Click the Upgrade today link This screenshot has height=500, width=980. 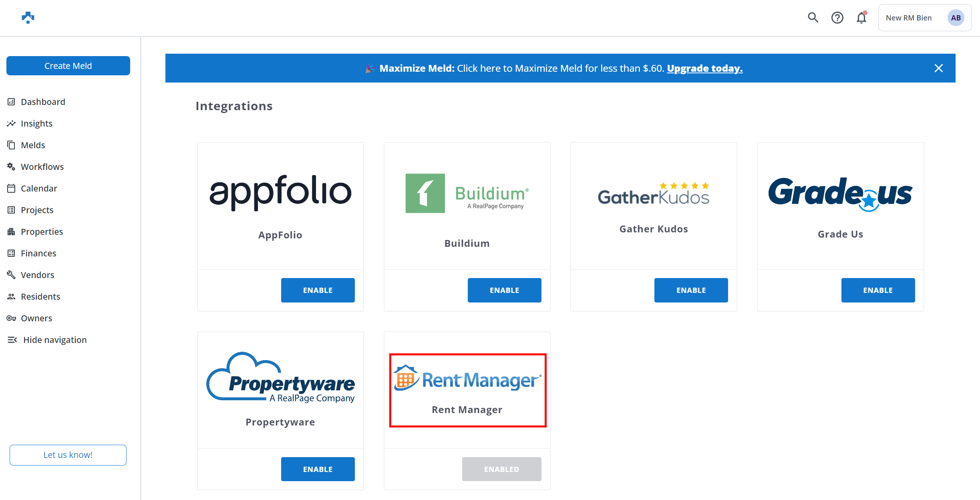[704, 69]
